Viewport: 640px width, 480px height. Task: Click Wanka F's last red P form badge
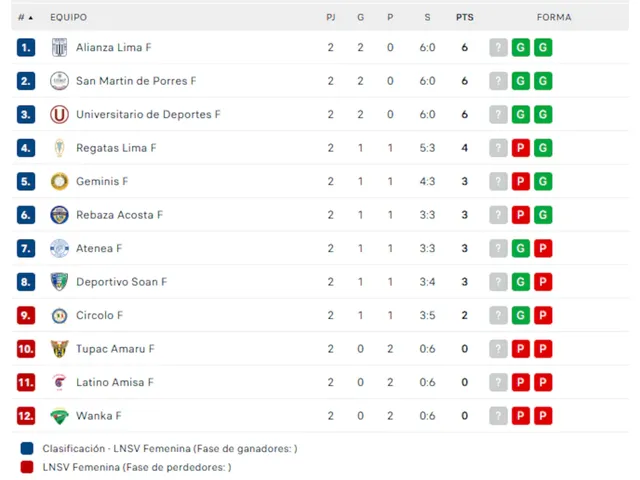click(x=543, y=416)
